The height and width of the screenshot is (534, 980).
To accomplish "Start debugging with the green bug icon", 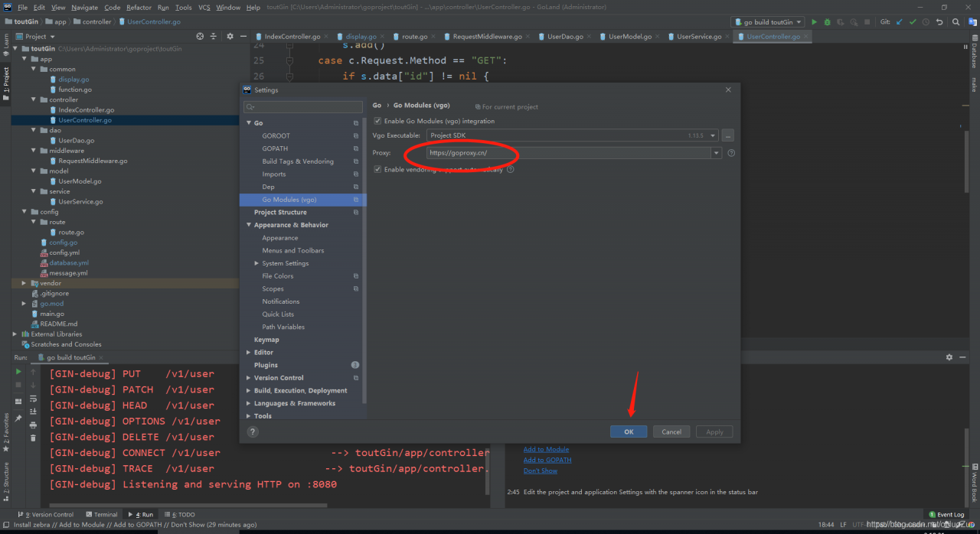I will point(828,22).
